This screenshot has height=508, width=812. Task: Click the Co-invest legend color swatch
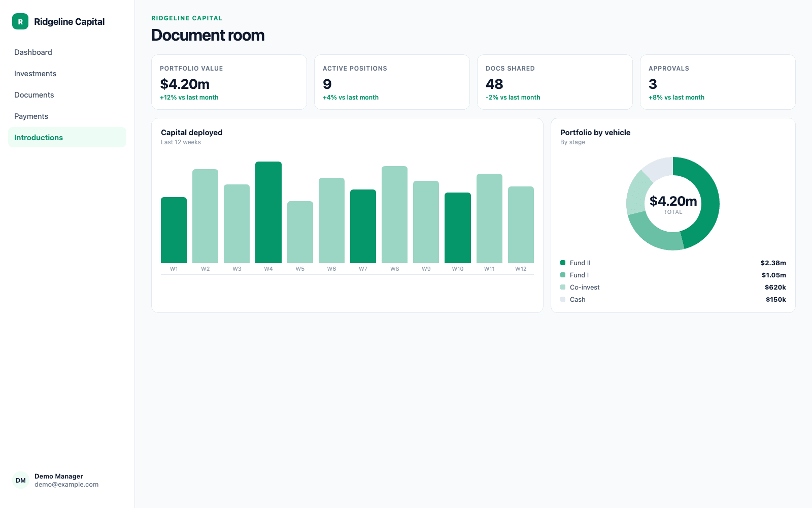pyautogui.click(x=563, y=287)
